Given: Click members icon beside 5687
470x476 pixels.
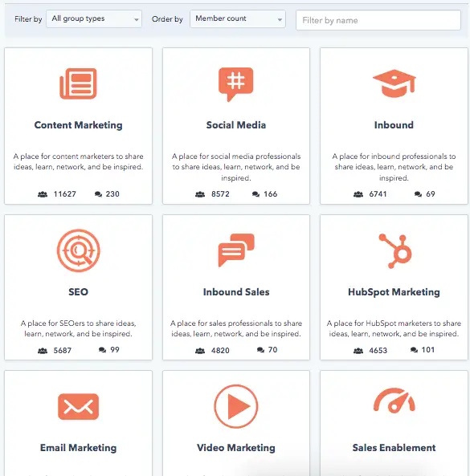Looking at the screenshot, I should point(43,351).
